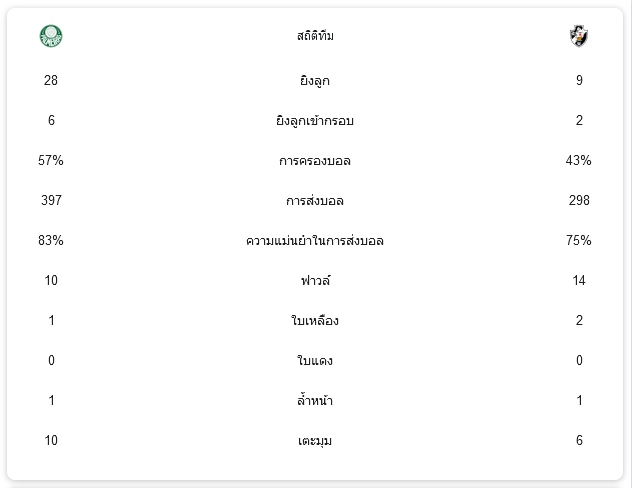Click the 57% possession value
Viewport: 632px width, 488px height.
[51, 160]
